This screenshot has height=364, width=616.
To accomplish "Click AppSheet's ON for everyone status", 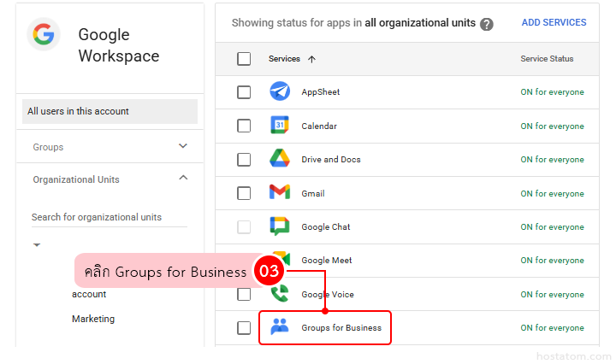I will click(x=552, y=92).
